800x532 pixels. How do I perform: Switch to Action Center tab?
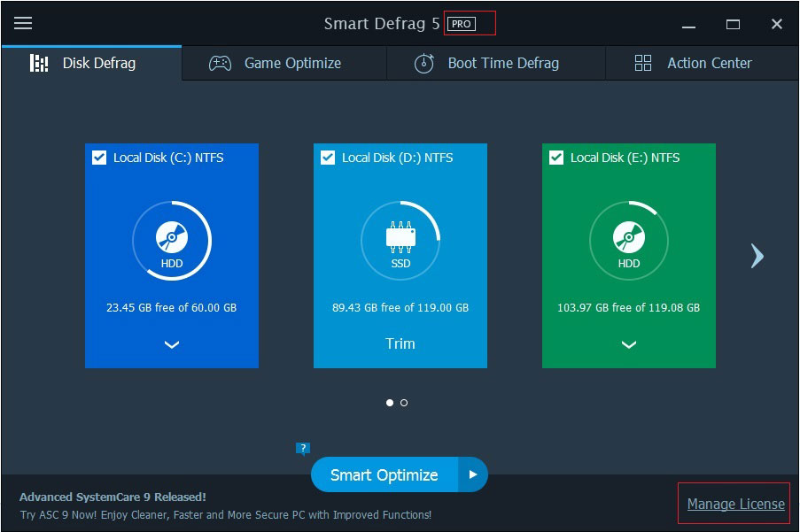pyautogui.click(x=702, y=63)
